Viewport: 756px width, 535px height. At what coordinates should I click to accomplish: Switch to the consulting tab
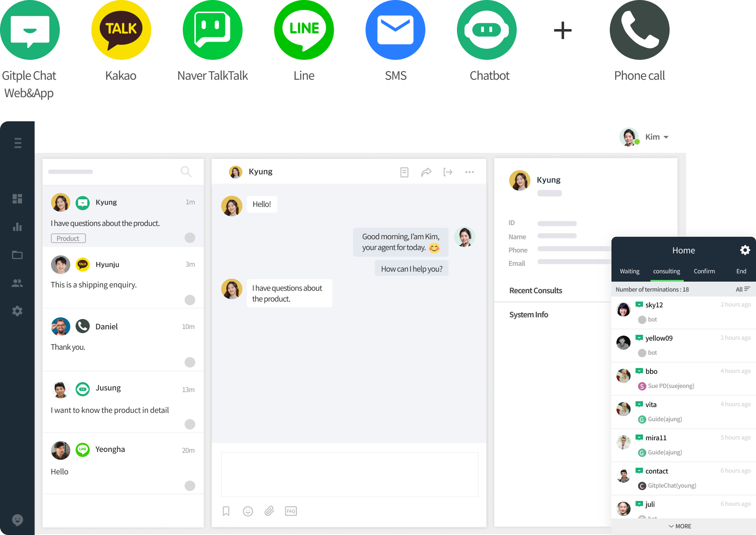pos(667,271)
